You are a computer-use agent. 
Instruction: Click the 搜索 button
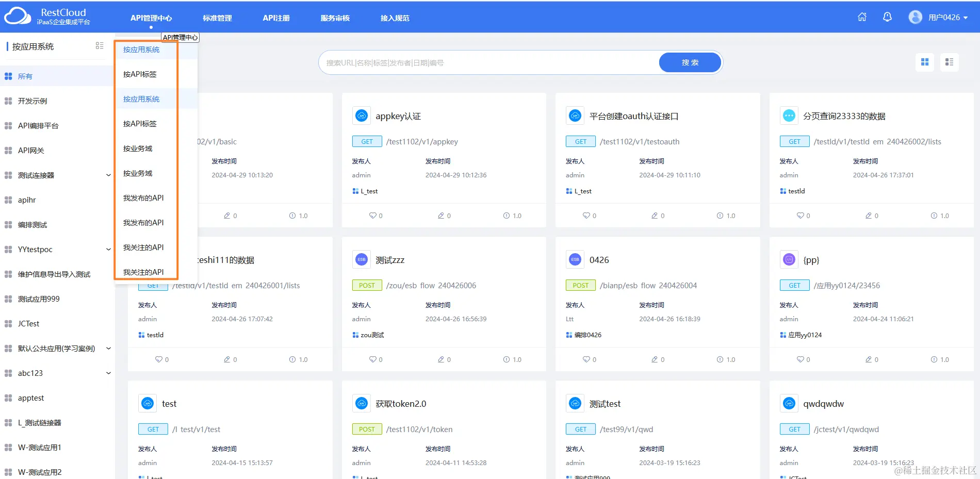(x=690, y=62)
